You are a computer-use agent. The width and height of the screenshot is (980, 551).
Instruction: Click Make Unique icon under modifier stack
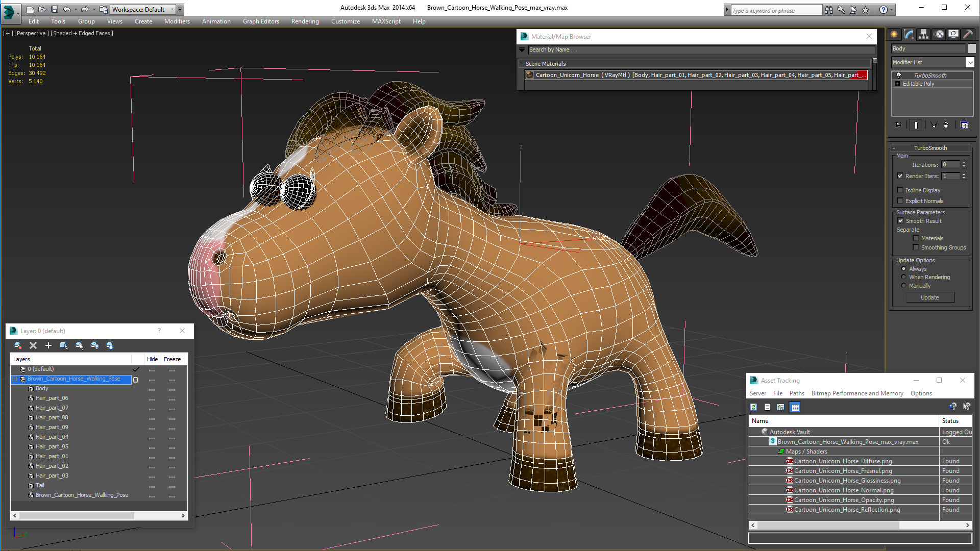(934, 125)
